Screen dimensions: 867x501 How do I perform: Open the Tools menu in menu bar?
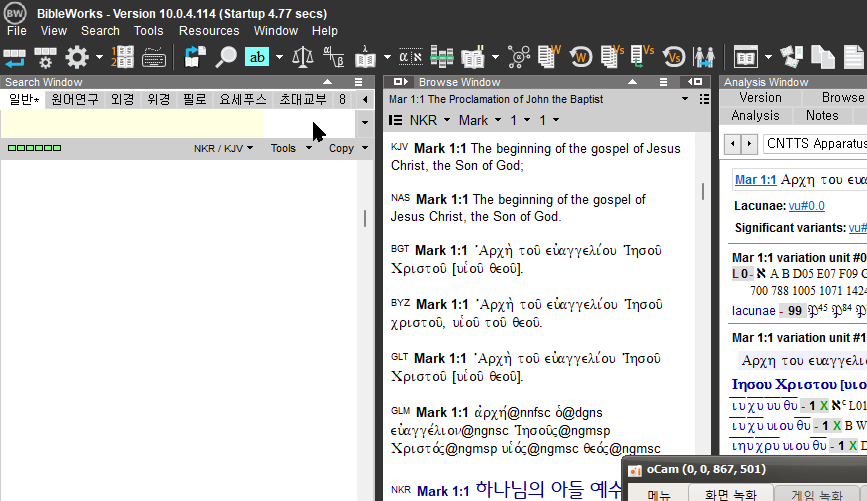click(148, 31)
